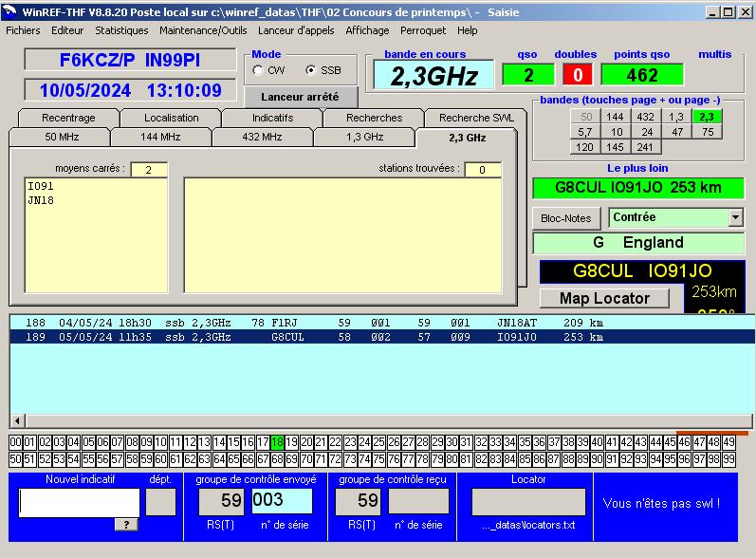Click the green points qso 462 indicator
The height and width of the screenshot is (558, 756).
click(642, 75)
